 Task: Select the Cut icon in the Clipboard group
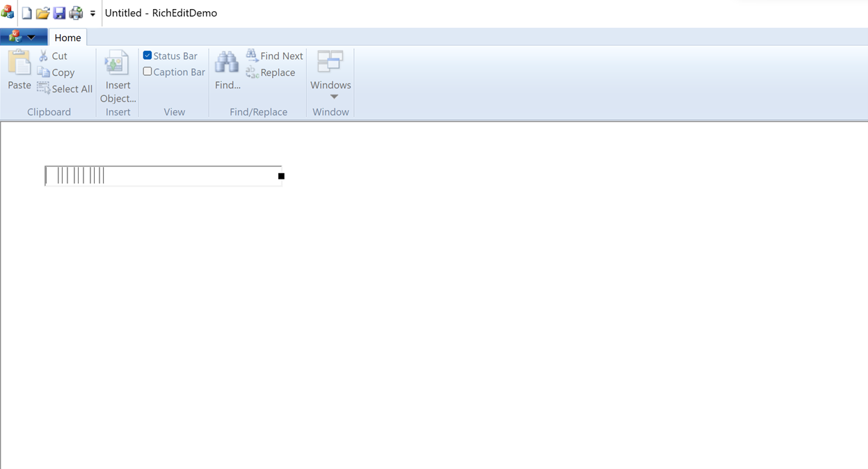point(43,56)
